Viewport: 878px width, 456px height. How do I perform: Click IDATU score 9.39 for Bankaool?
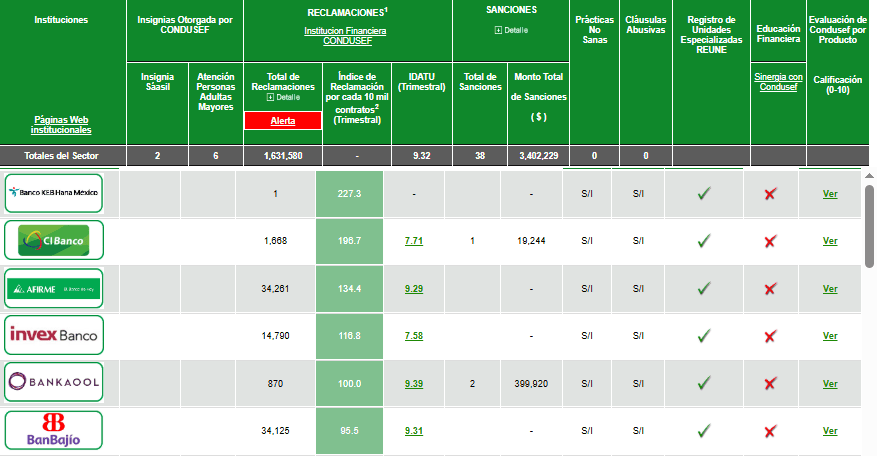413,384
